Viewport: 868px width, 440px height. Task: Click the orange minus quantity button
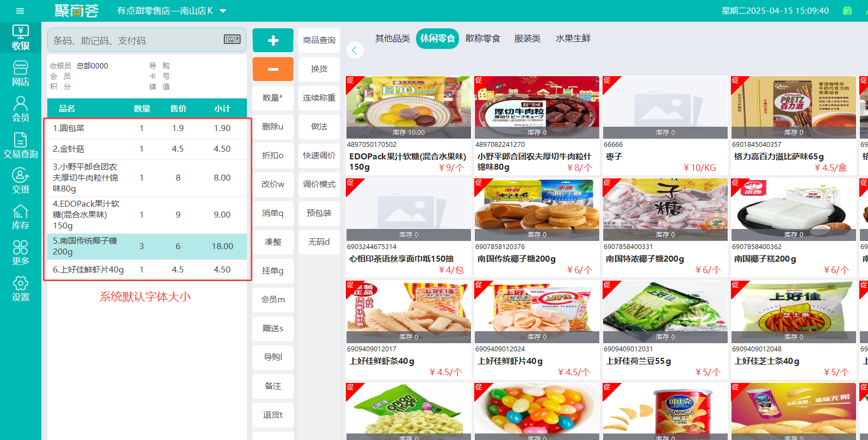click(273, 69)
